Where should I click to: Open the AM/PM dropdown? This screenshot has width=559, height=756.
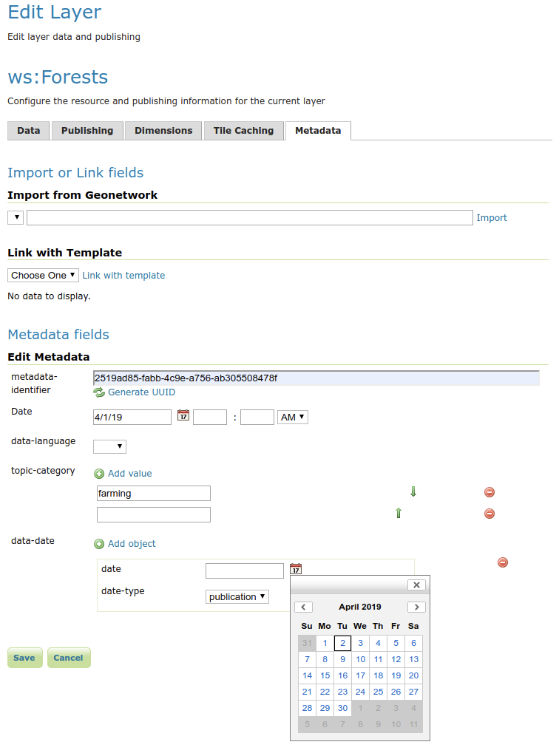[292, 418]
